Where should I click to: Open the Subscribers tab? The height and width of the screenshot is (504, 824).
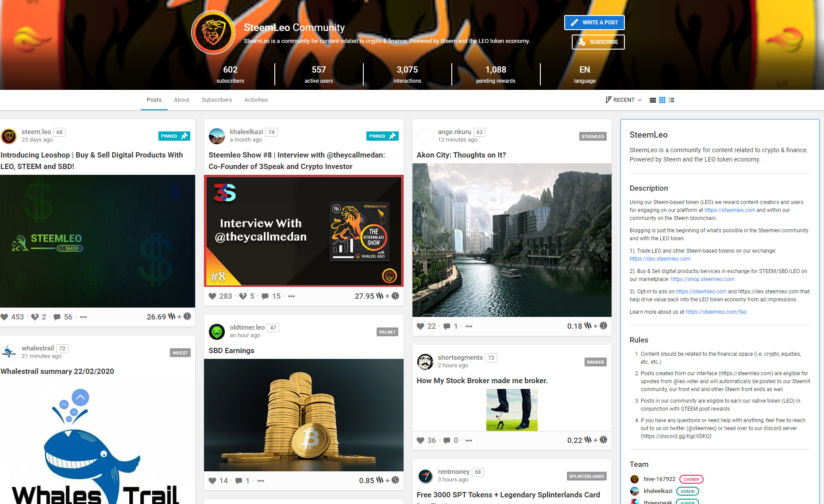[x=216, y=100]
